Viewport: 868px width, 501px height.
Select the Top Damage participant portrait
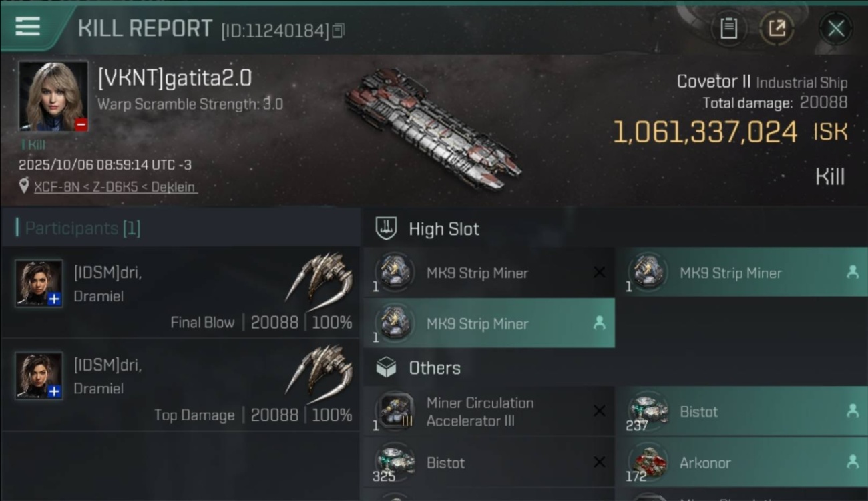[x=39, y=375]
